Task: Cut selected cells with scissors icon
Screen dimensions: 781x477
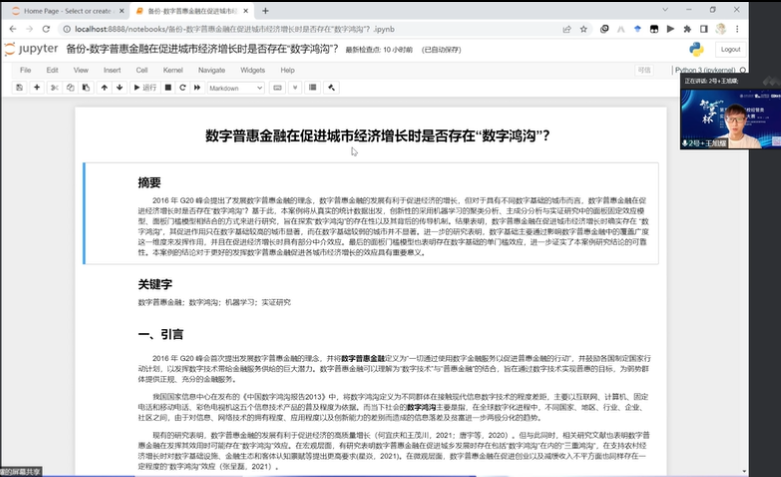Action: [x=55, y=88]
